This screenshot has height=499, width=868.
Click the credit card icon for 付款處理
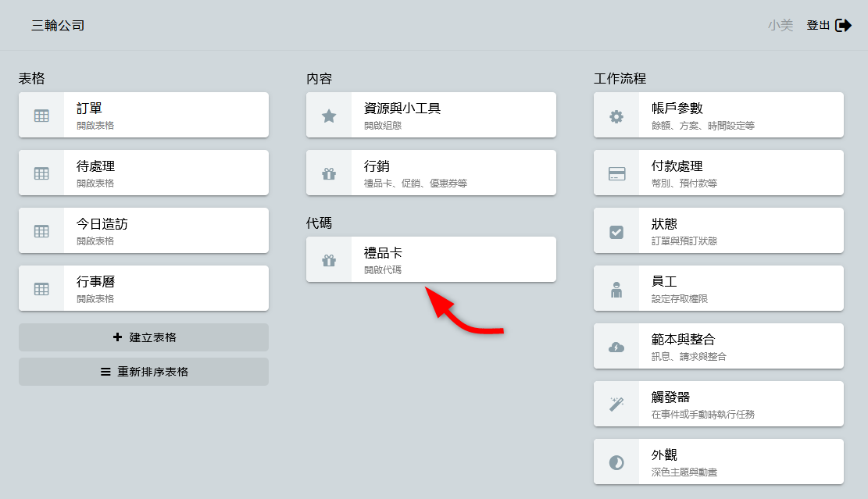point(616,173)
